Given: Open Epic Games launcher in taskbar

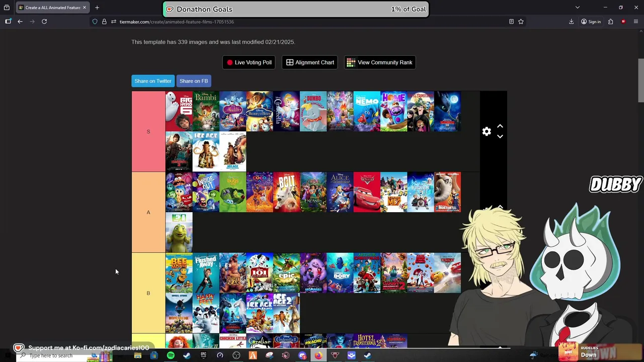Looking at the screenshot, I should (203, 355).
